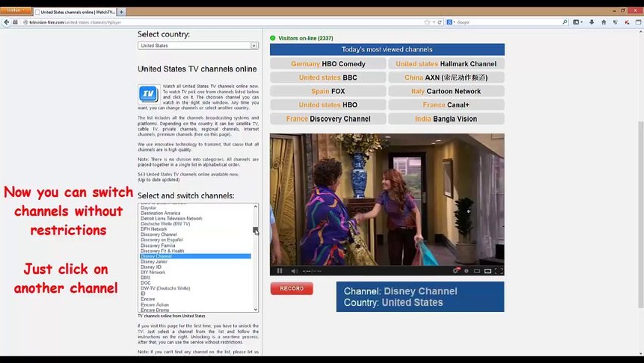Click the channel list scrollbar up arrow
Image resolution: width=644 pixels, height=363 pixels.
pyautogui.click(x=256, y=206)
